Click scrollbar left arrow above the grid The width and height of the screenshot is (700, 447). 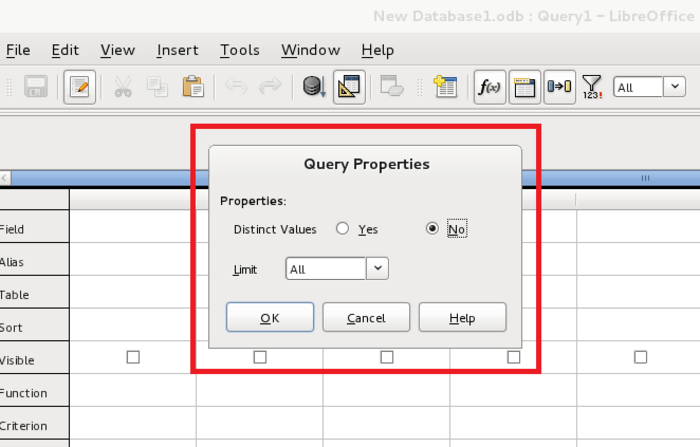(x=5, y=178)
